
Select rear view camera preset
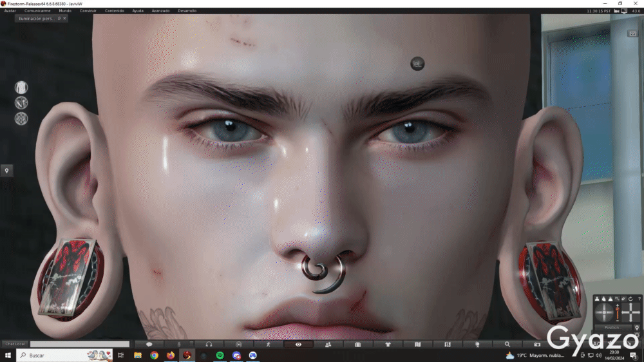(611, 299)
